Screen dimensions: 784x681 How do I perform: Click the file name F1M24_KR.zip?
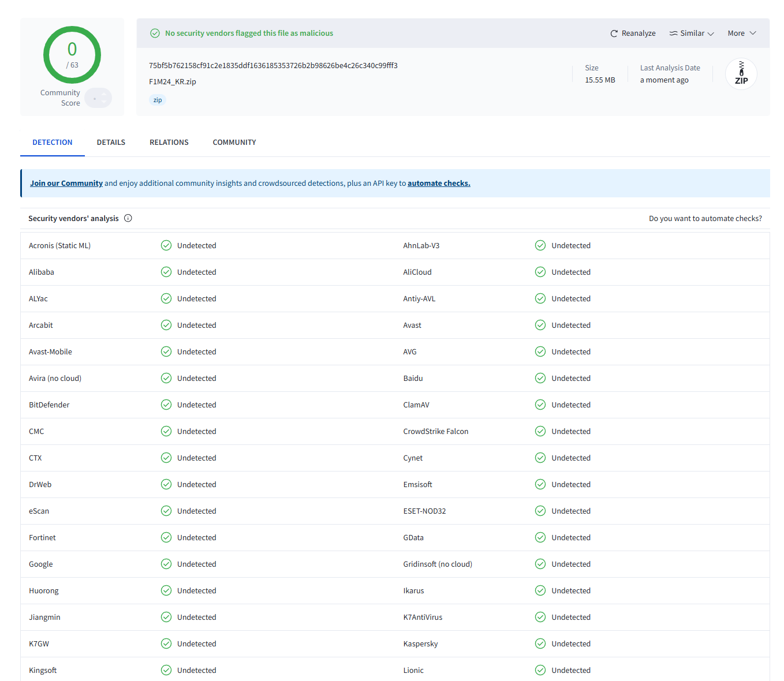173,82
